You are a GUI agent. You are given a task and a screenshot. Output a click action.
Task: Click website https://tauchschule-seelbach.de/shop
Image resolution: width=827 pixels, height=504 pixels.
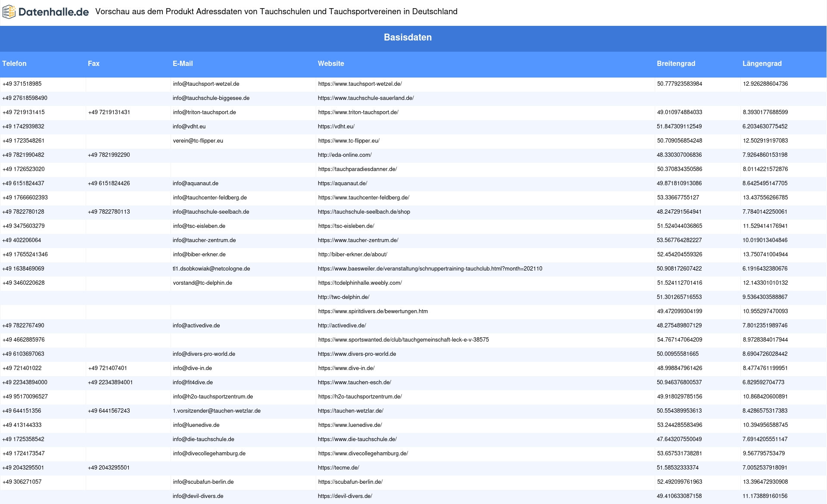[x=364, y=212]
